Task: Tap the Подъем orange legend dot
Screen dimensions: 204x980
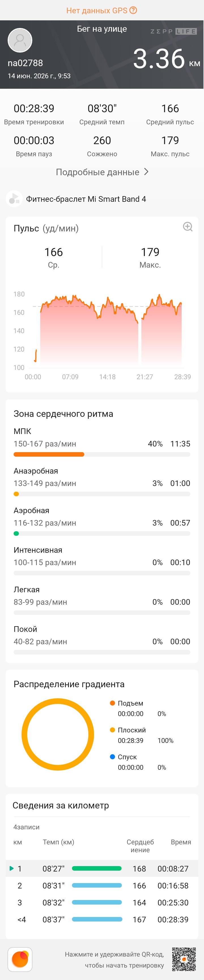Action: 112,703
